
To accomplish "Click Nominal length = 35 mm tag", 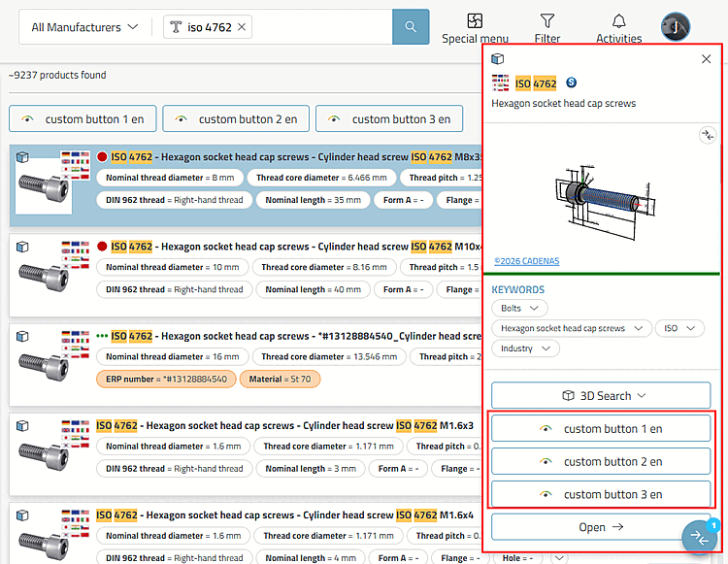I will [313, 200].
